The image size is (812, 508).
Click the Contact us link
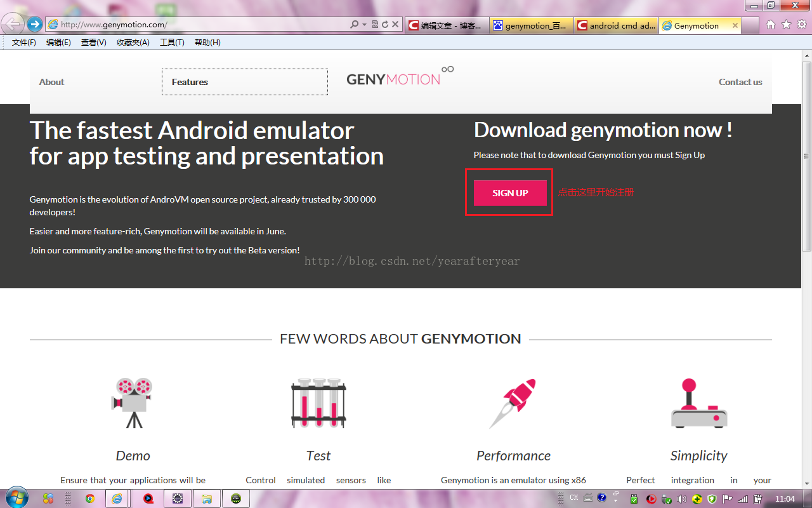[x=740, y=82]
